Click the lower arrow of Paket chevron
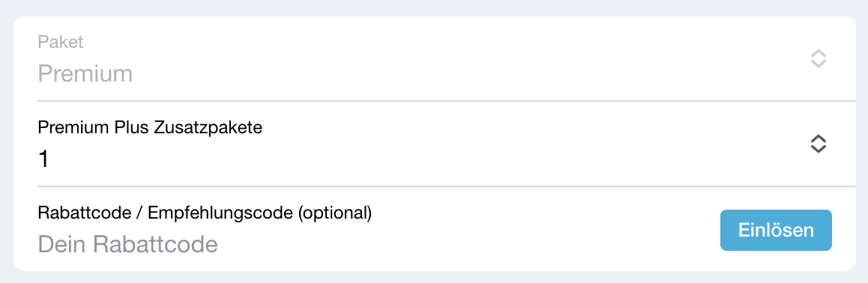Viewport: 868px width, 283px height. pyautogui.click(x=819, y=64)
